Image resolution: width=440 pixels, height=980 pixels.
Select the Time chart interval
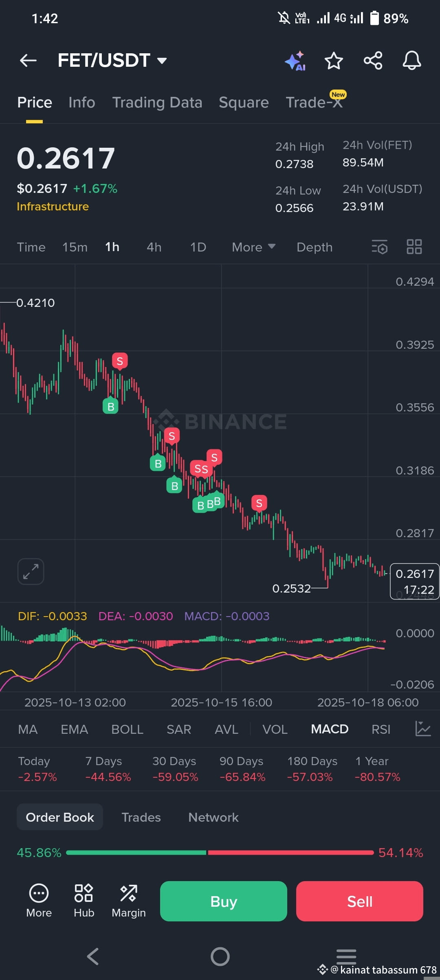[x=31, y=247]
